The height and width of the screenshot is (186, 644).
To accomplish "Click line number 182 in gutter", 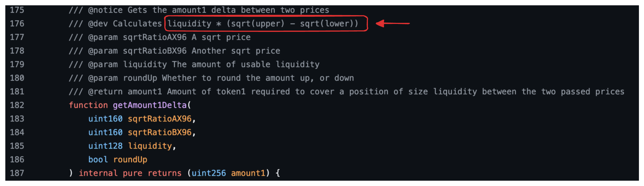I will tap(17, 105).
